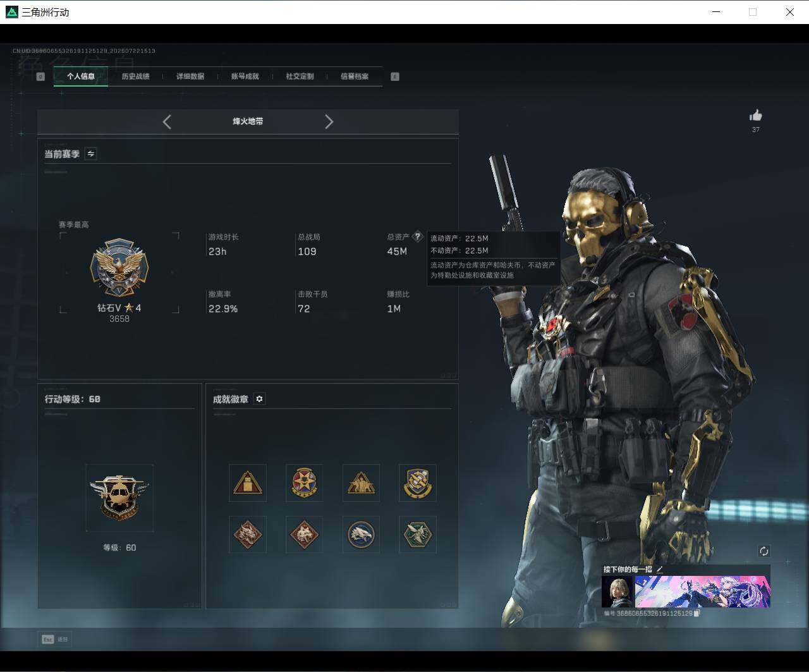
Task: Open achievement badge settings gear
Action: 259,399
